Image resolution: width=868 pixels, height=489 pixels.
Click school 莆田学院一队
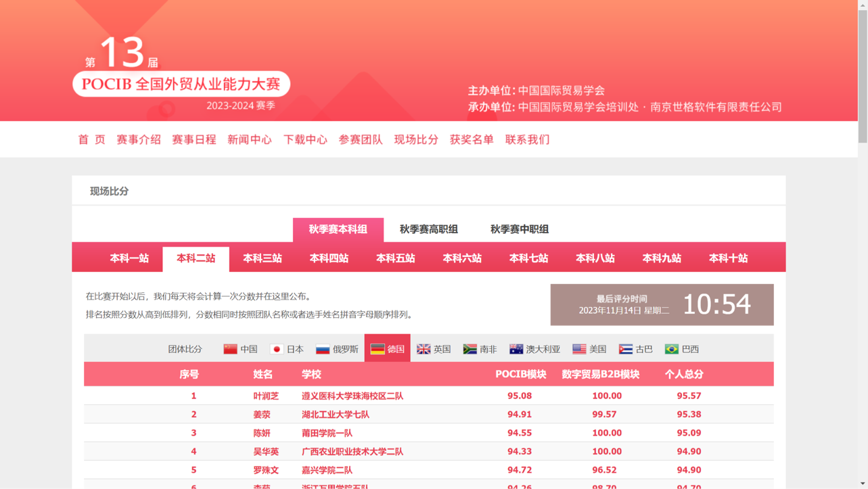[x=327, y=433]
